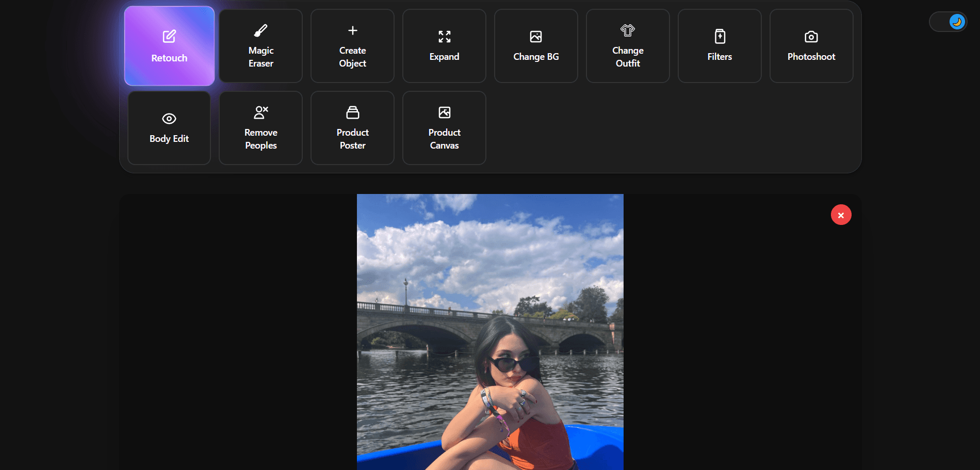Image resolution: width=980 pixels, height=470 pixels.
Task: Remove the uploaded photo with red X
Action: 841,215
